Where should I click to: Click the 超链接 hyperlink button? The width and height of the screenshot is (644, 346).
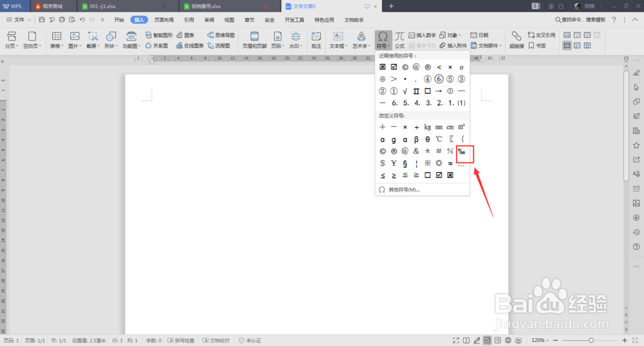[516, 40]
